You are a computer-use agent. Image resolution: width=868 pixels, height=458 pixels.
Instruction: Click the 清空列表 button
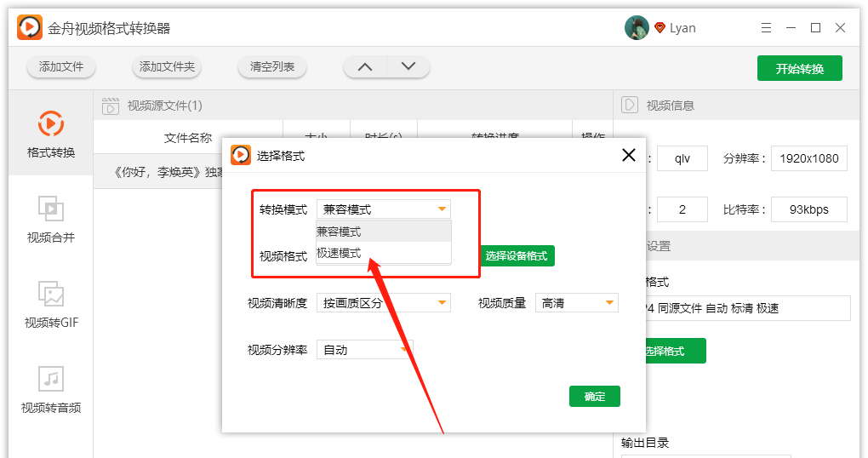(x=272, y=66)
